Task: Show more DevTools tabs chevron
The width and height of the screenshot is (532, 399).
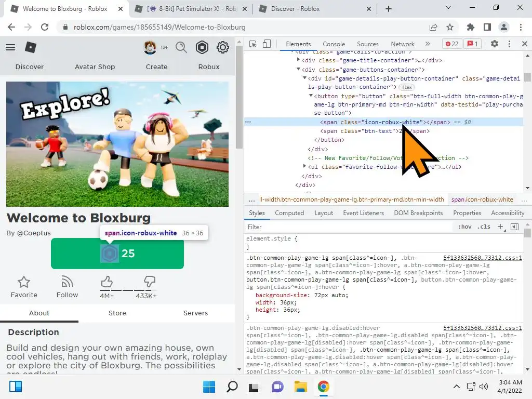Action: 428,44
